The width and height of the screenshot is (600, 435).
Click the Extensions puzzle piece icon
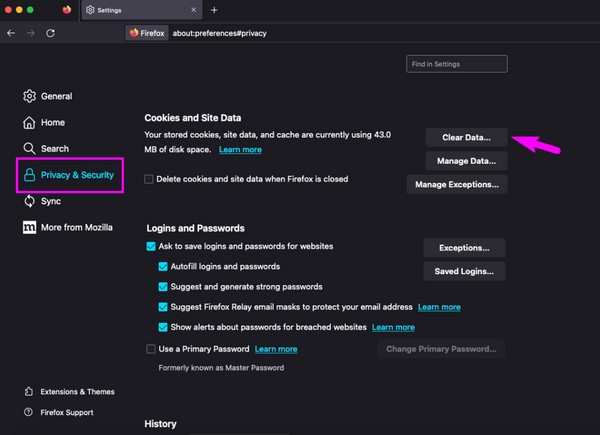click(29, 391)
